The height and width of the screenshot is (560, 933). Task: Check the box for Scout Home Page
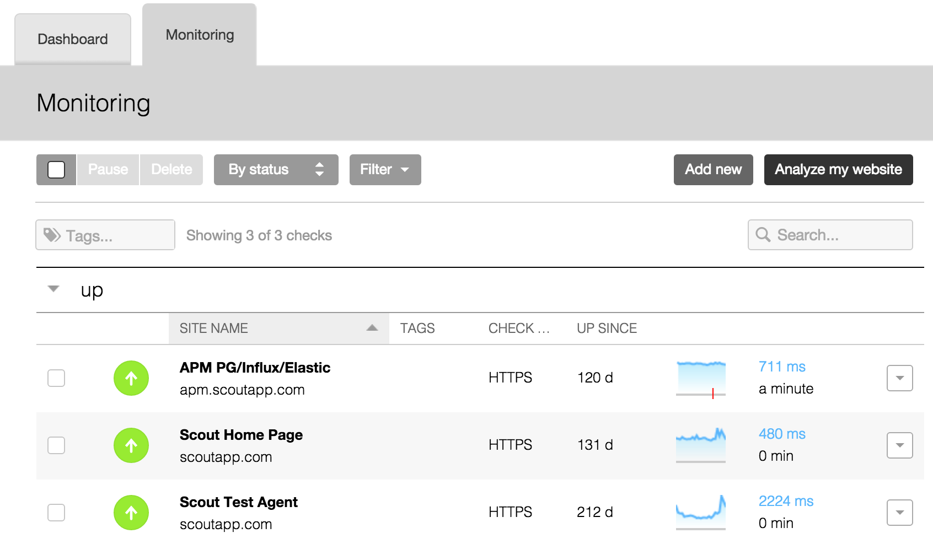tap(56, 445)
